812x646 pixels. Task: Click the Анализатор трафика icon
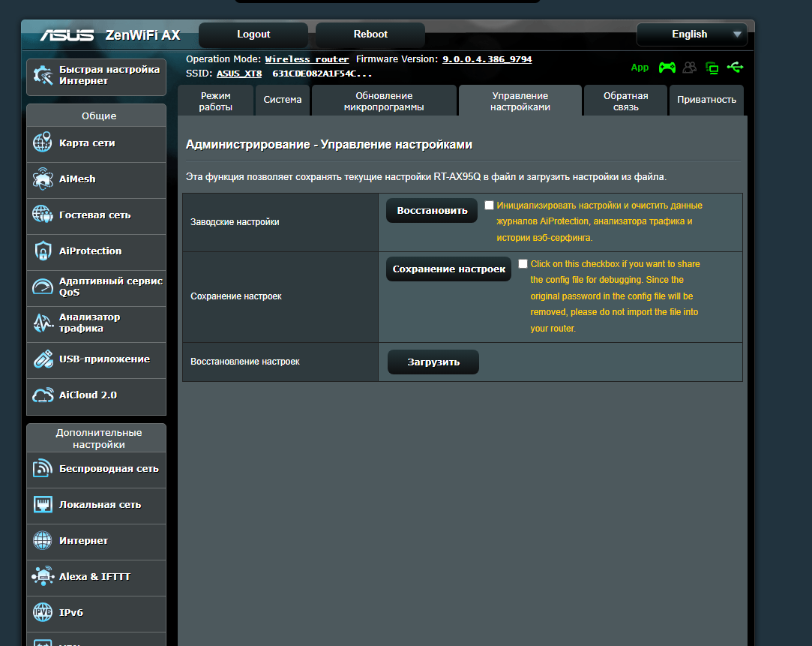pos(43,322)
